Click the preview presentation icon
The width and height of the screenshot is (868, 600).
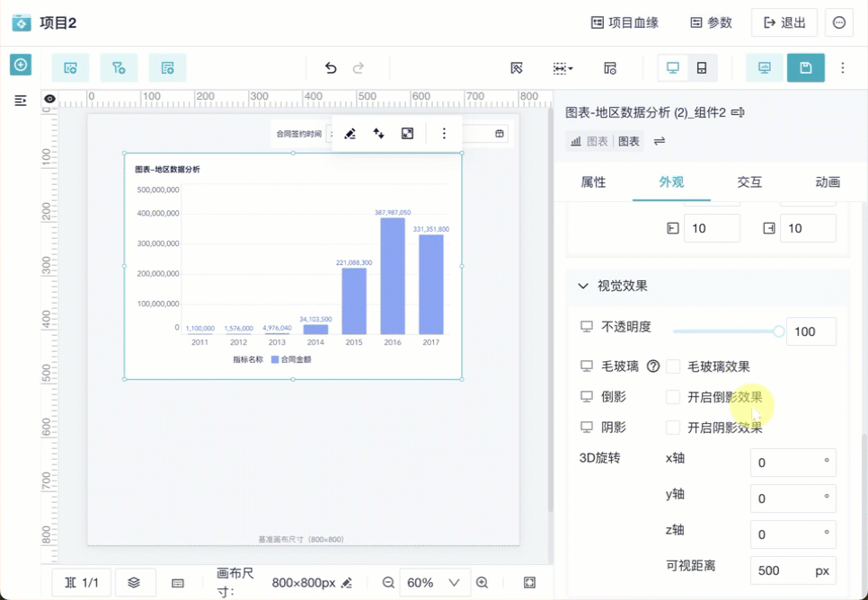click(765, 67)
